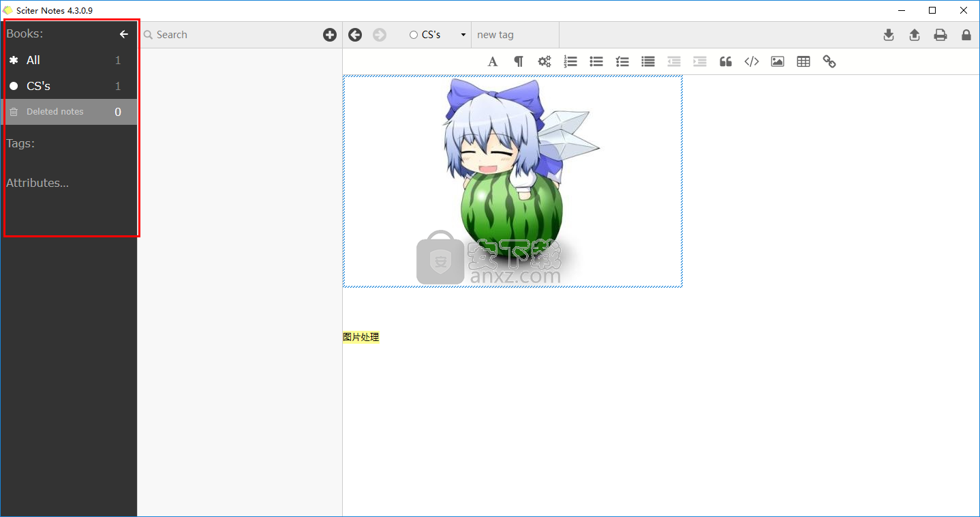Select the CS's book in sidebar
This screenshot has height=517, width=980.
tap(69, 86)
